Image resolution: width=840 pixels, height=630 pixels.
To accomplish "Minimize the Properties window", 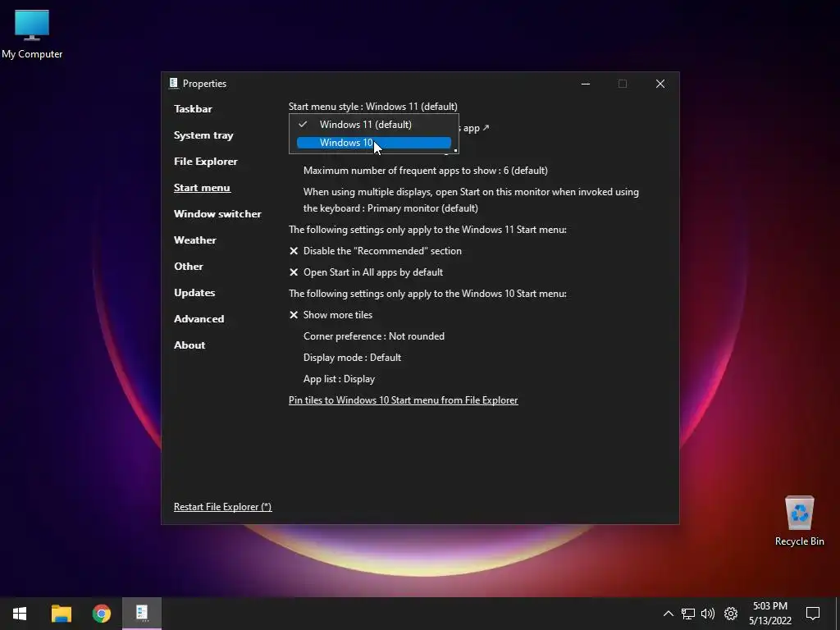I will (x=586, y=84).
